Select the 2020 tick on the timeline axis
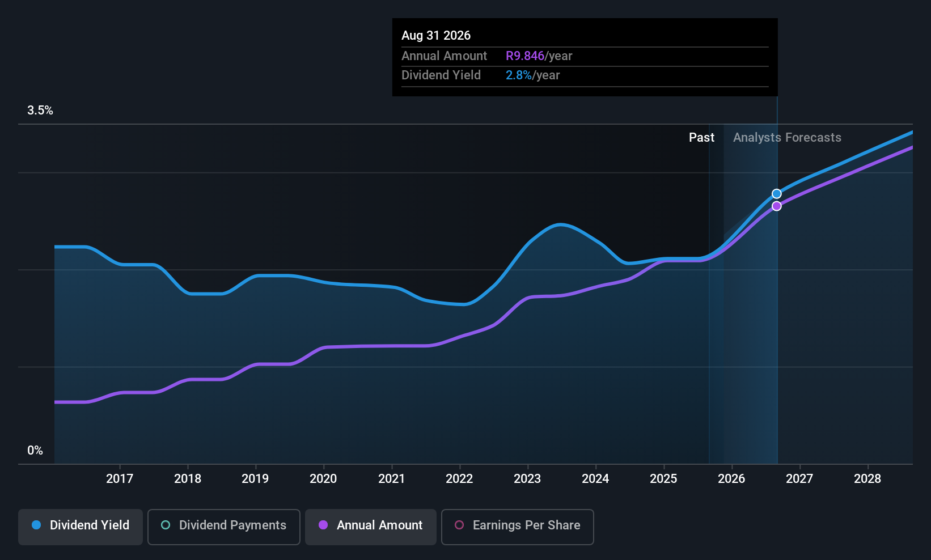 tap(323, 479)
